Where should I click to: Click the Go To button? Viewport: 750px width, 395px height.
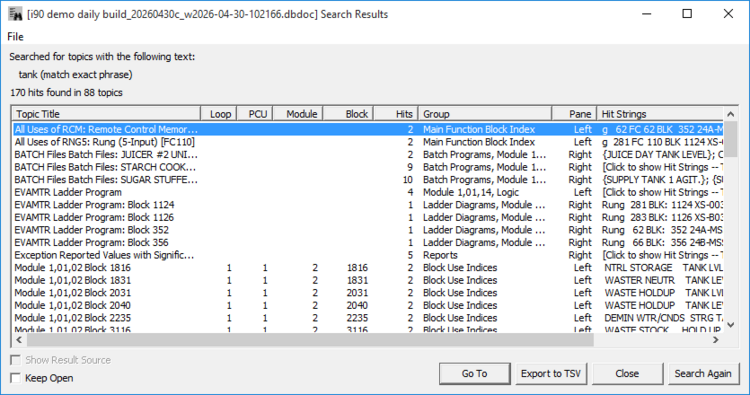(x=474, y=373)
